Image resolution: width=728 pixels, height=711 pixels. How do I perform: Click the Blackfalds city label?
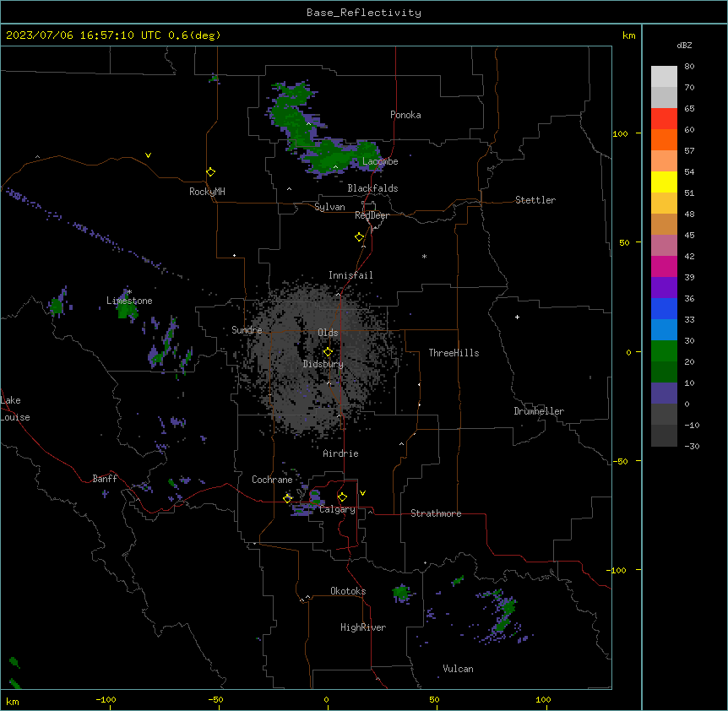(372, 188)
